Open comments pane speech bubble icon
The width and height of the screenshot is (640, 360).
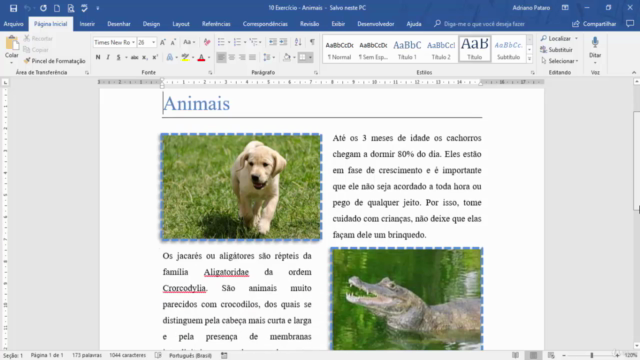[x=630, y=24]
